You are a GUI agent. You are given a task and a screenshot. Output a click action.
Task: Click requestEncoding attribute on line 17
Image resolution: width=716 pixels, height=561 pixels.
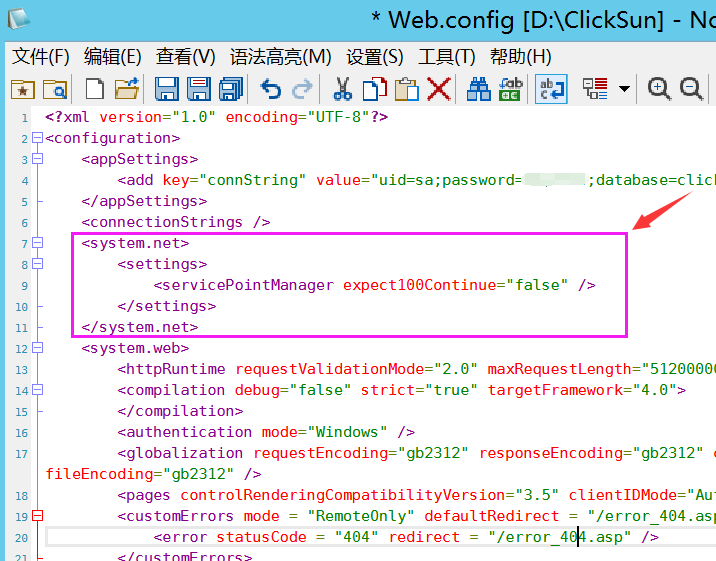pyautogui.click(x=321, y=453)
